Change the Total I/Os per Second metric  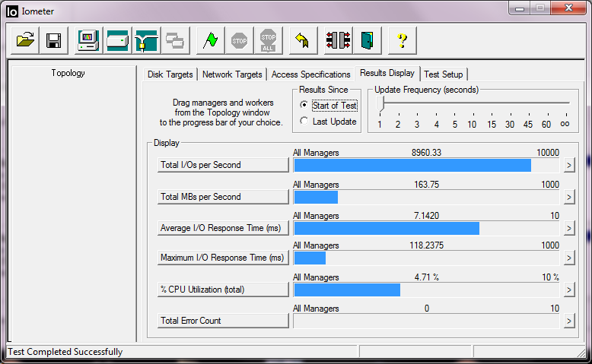pos(223,165)
